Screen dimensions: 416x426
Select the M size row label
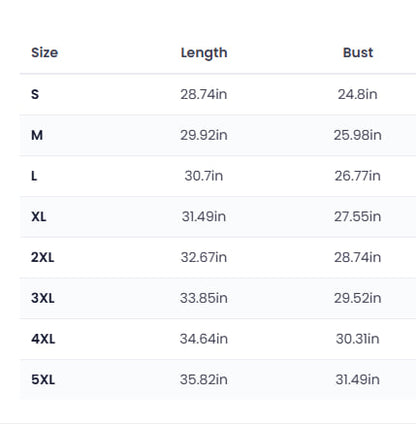pyautogui.click(x=37, y=135)
